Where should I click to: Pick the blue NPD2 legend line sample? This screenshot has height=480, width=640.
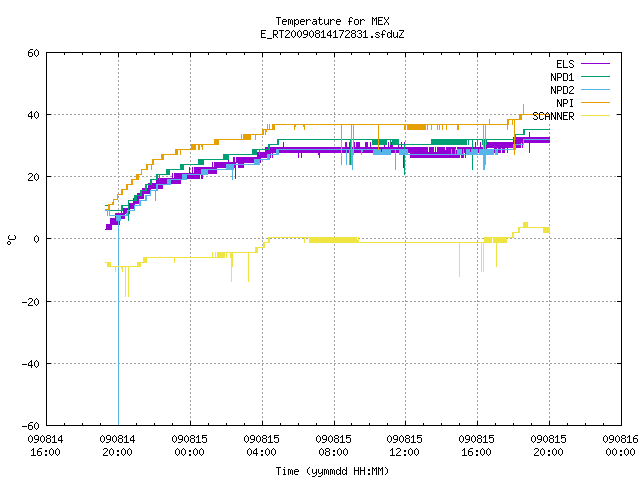(x=595, y=89)
